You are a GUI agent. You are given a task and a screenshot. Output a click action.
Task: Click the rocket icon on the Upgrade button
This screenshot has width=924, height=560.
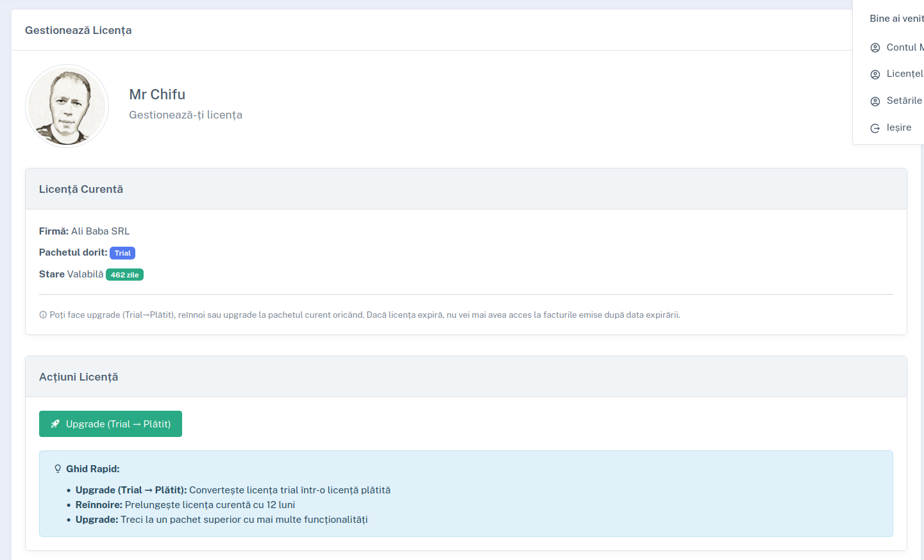55,424
